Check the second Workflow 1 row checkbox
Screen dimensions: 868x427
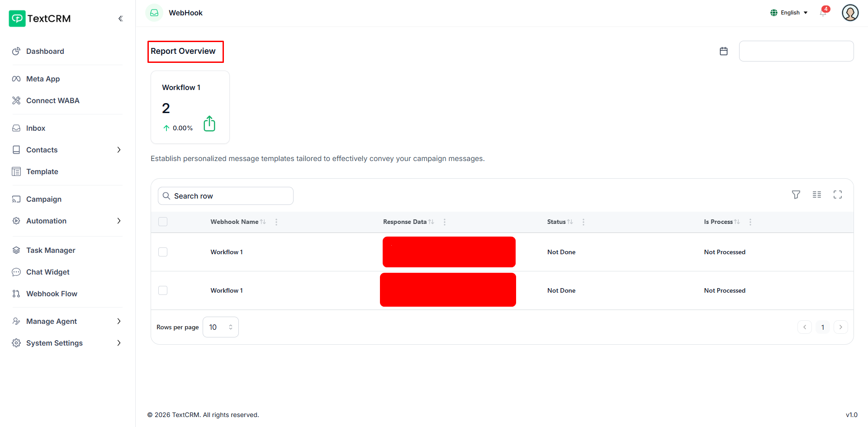coord(163,290)
